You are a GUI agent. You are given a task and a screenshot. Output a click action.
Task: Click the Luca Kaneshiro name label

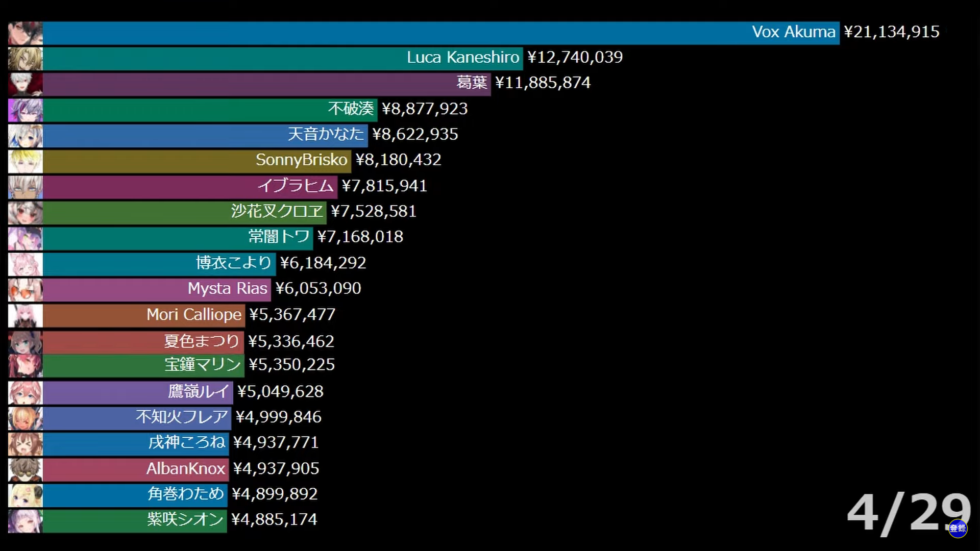pyautogui.click(x=463, y=57)
